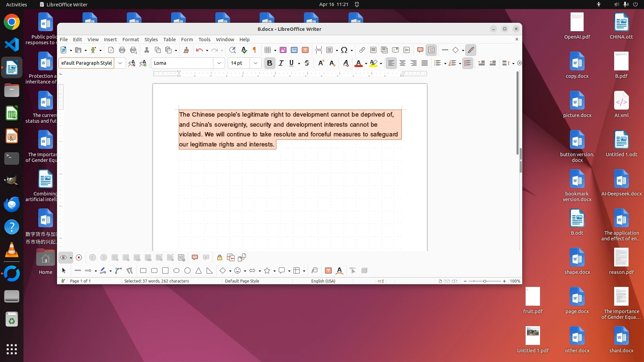644x362 pixels.
Task: Click the Strikethrough formatting icon
Action: click(307, 63)
